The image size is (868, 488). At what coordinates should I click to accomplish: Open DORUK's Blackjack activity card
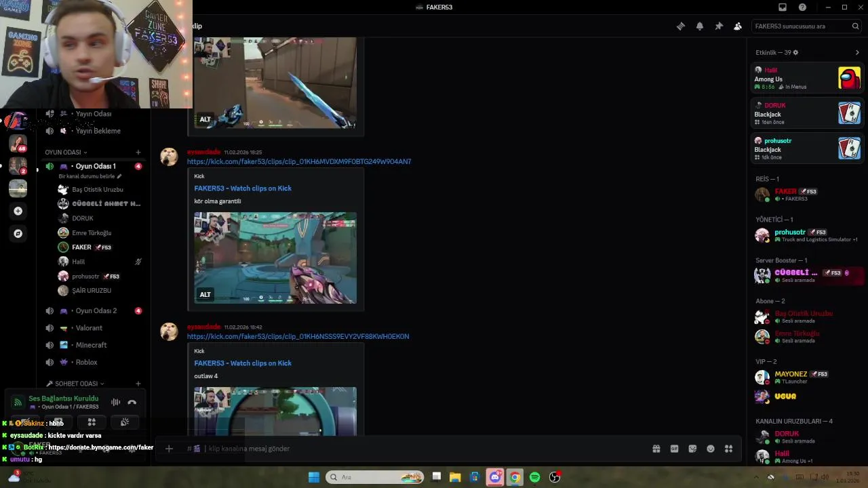[x=807, y=113]
